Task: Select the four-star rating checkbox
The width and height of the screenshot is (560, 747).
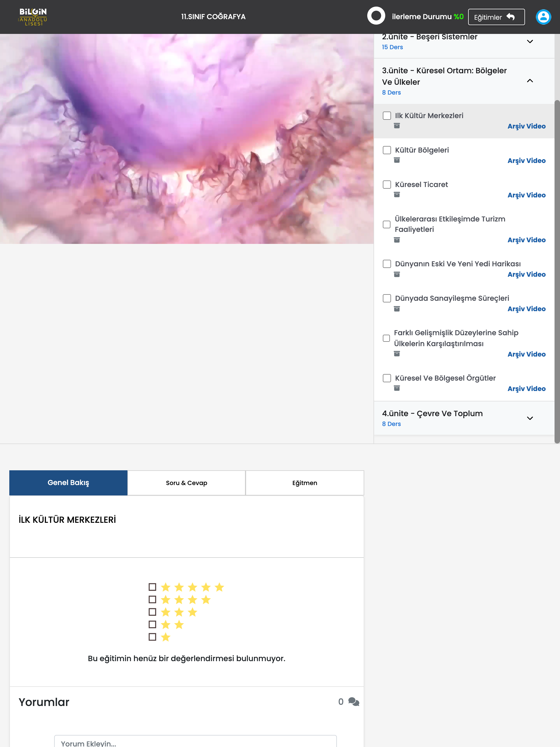Action: (152, 599)
